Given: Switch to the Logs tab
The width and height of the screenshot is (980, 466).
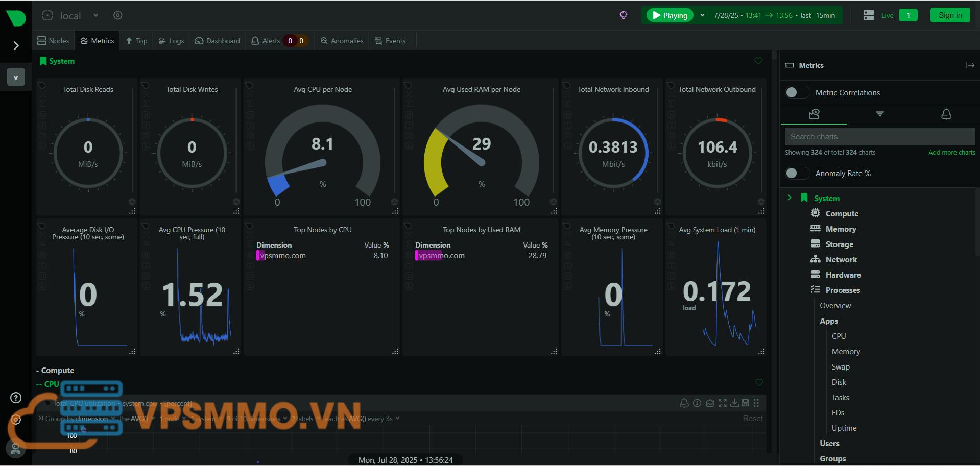Looking at the screenshot, I should [x=171, y=41].
